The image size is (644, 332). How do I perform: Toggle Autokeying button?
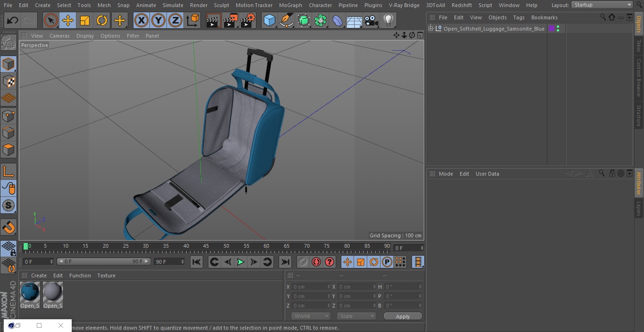(316, 262)
